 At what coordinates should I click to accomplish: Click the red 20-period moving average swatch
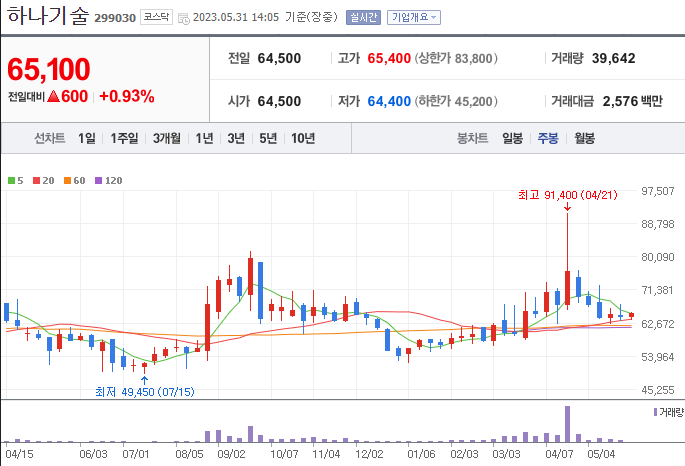coord(36,180)
